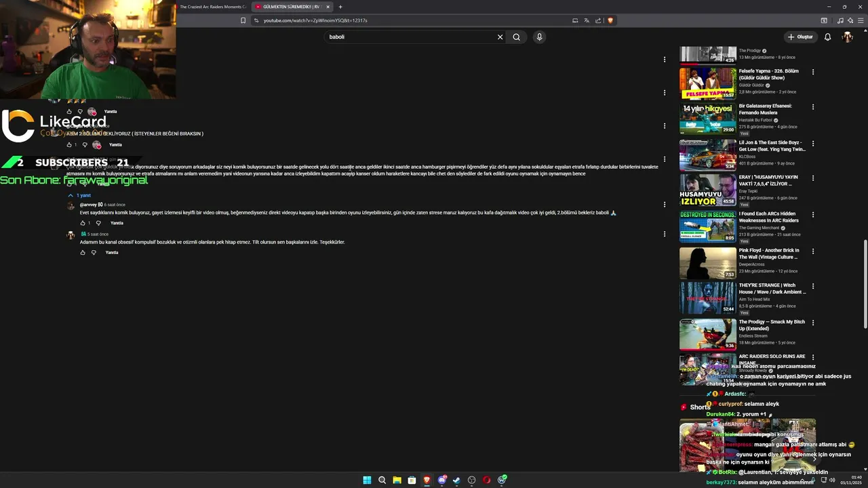Open options for THEY'RE STRANGE video
Image resolution: width=868 pixels, height=488 pixels.
(813, 287)
